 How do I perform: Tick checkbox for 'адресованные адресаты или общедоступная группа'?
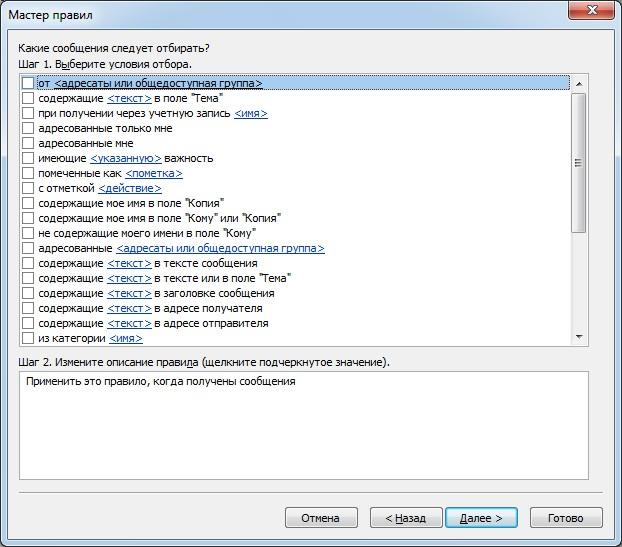[x=28, y=248]
